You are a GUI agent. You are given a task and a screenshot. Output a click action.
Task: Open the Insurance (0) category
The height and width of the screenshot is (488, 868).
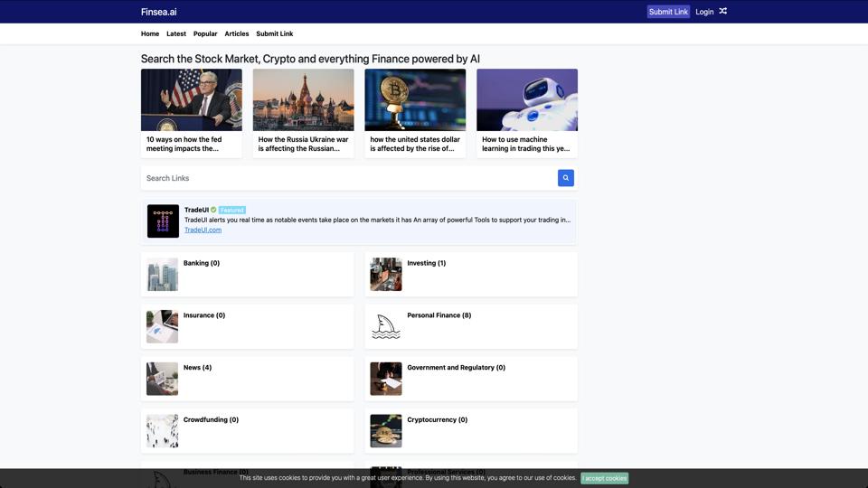(x=204, y=315)
